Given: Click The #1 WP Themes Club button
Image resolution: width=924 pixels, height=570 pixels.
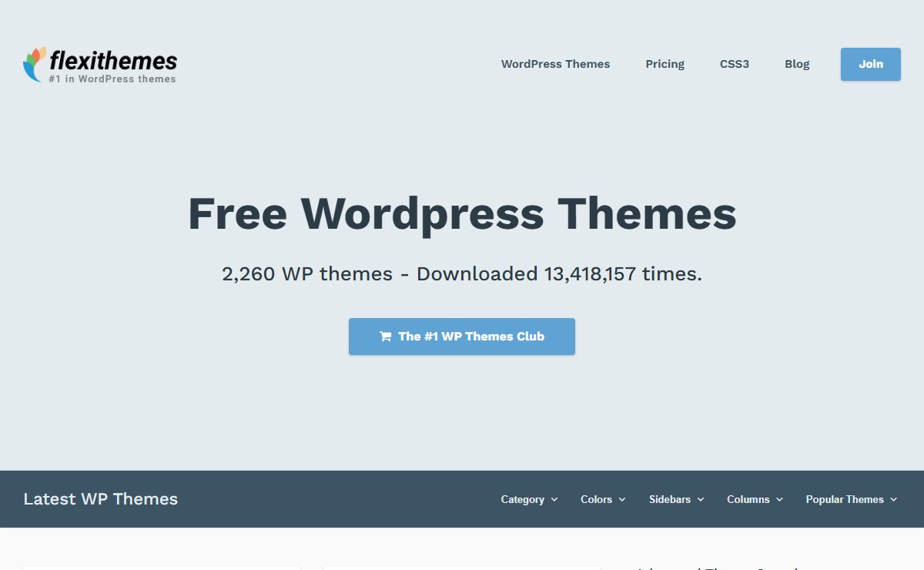Looking at the screenshot, I should pyautogui.click(x=462, y=337).
